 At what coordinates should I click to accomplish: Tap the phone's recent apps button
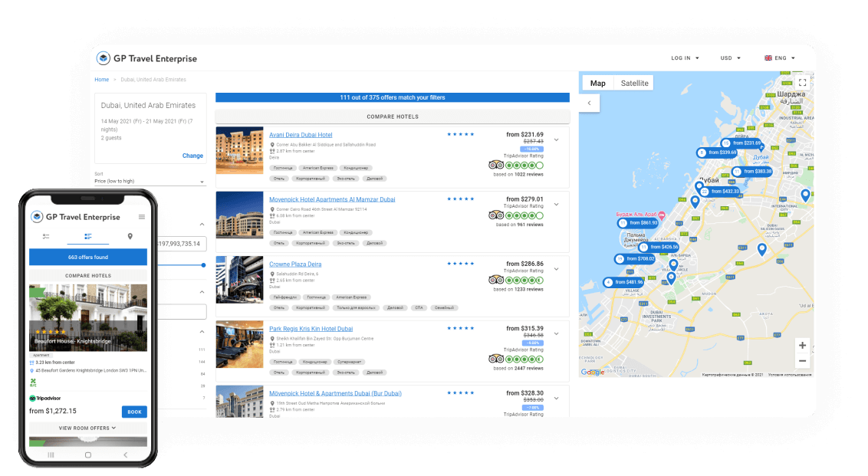51,455
